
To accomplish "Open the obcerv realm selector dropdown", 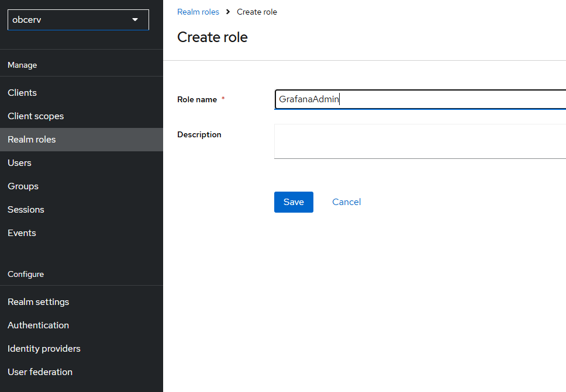I will (78, 20).
